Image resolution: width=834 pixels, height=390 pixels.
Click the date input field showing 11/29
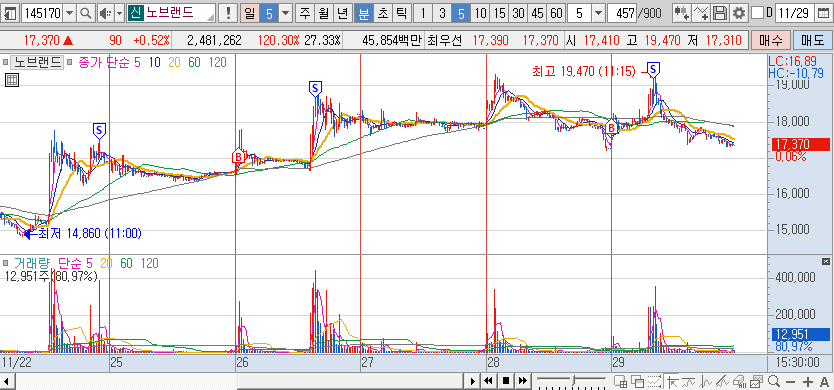point(795,13)
